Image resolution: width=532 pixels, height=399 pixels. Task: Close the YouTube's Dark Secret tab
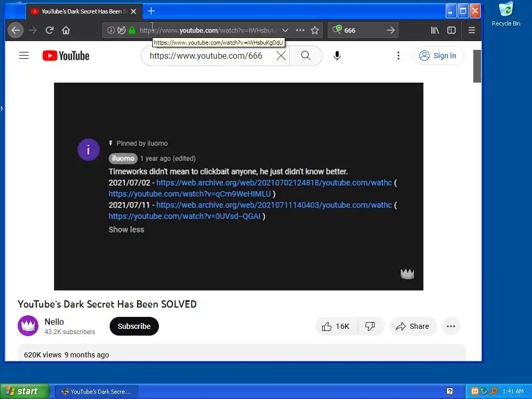tap(134, 11)
